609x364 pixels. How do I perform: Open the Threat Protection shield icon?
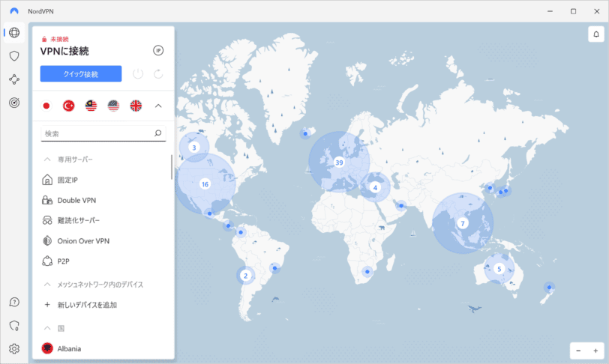pyautogui.click(x=14, y=56)
